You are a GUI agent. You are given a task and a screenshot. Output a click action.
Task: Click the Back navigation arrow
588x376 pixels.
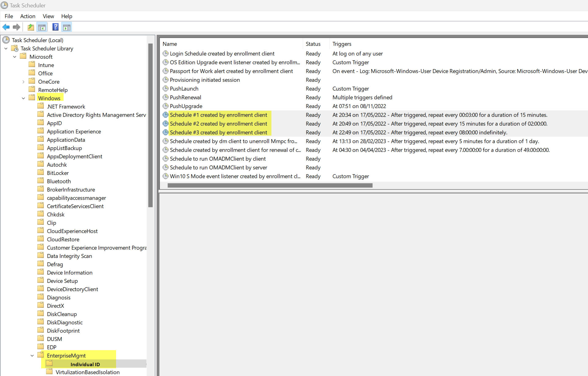click(x=6, y=27)
